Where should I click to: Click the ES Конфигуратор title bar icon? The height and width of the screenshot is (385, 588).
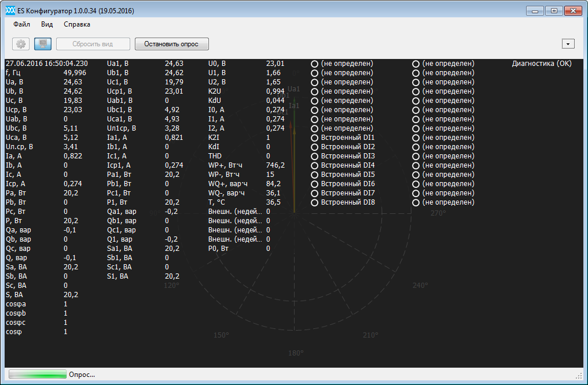[10, 11]
